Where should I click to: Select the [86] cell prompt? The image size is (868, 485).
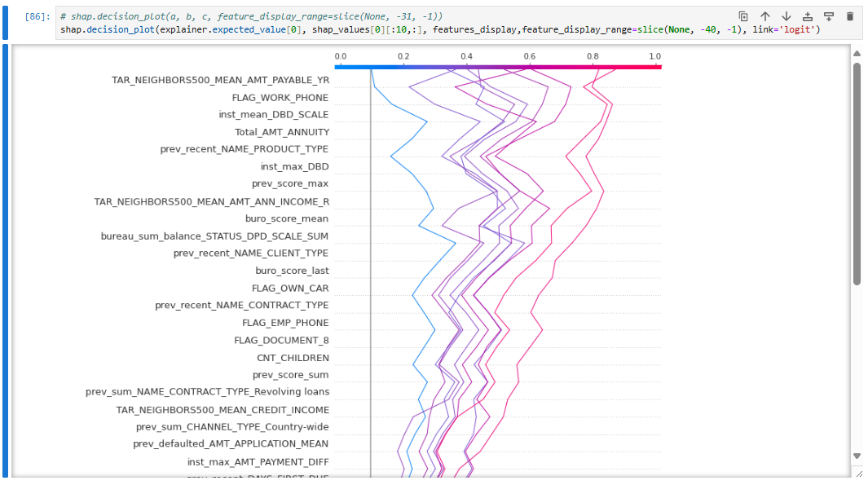37,16
